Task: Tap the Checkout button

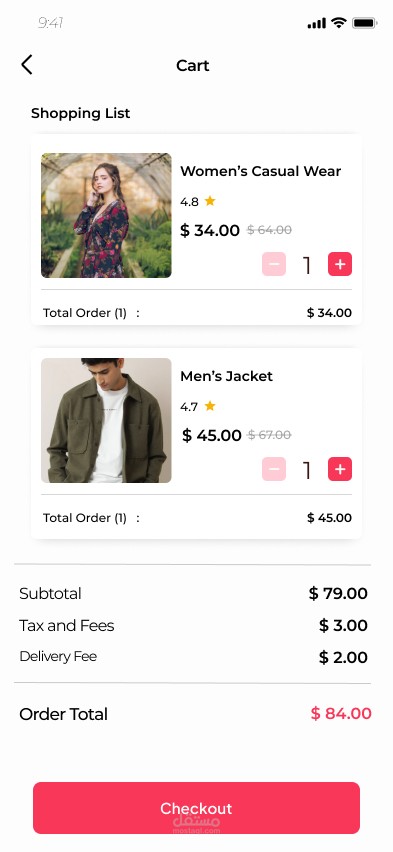Action: coord(196,808)
